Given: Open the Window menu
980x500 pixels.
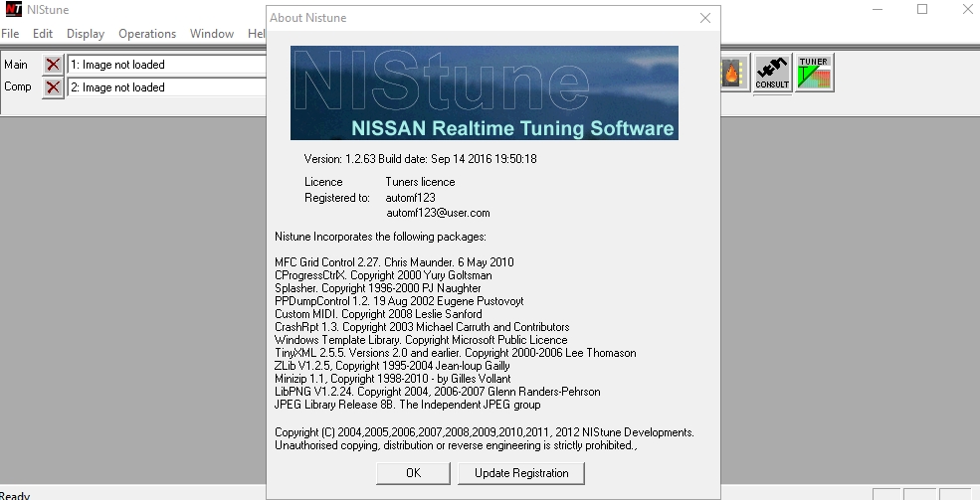Looking at the screenshot, I should tap(212, 34).
